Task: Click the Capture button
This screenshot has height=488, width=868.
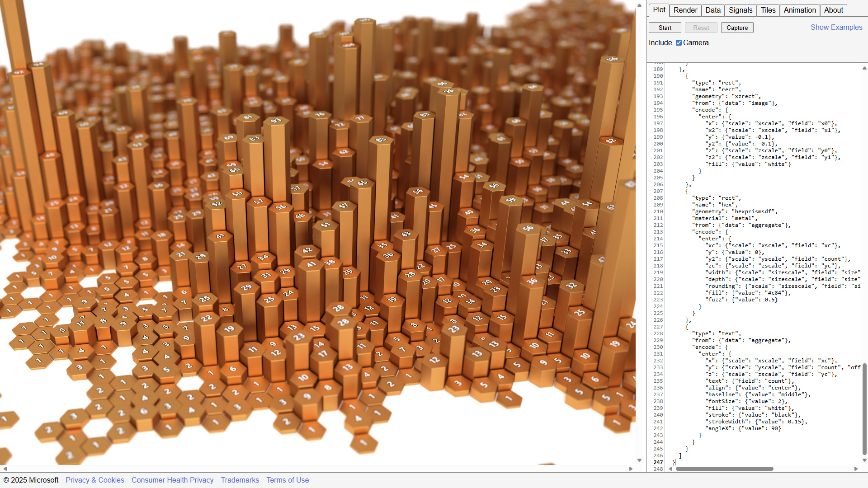Action: click(737, 28)
